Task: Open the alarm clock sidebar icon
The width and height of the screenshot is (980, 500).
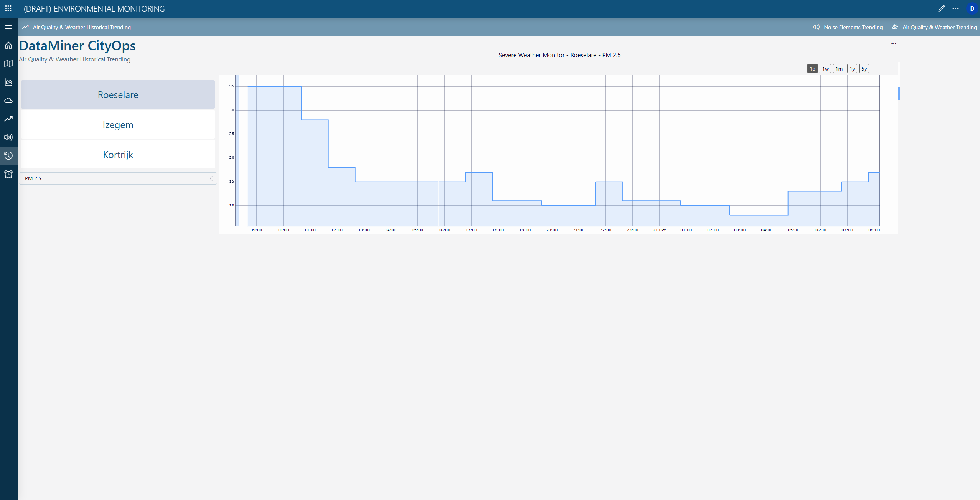Action: point(8,174)
